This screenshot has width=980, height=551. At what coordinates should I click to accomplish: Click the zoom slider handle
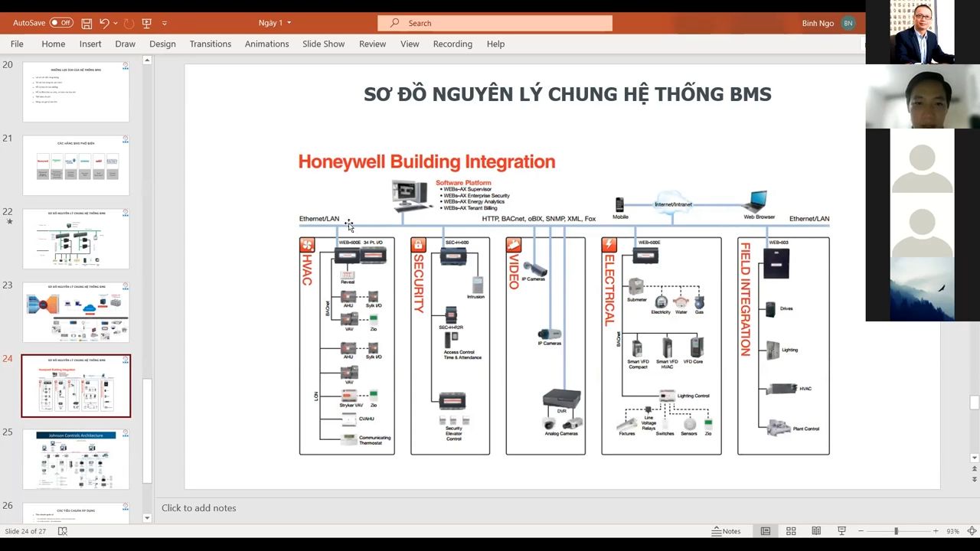pos(896,531)
